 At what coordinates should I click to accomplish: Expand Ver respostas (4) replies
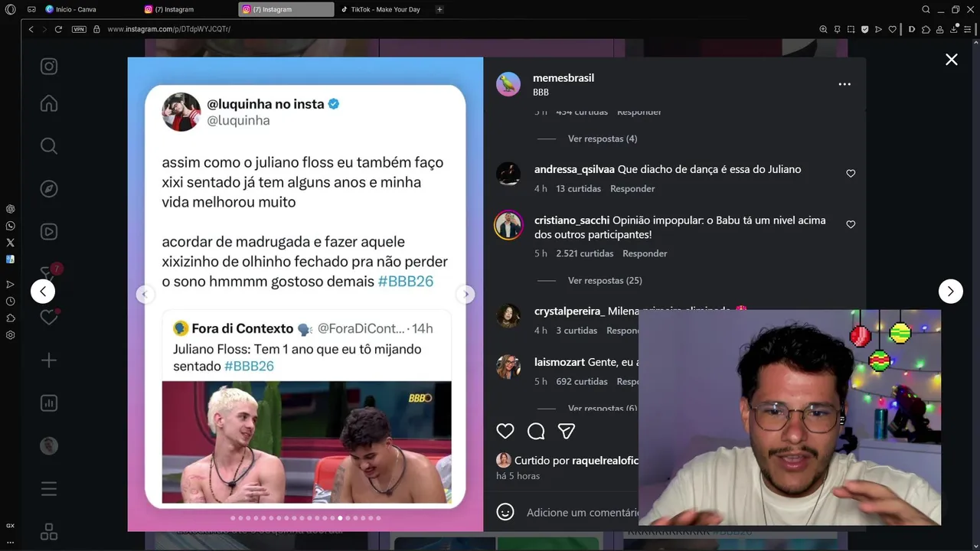click(603, 139)
